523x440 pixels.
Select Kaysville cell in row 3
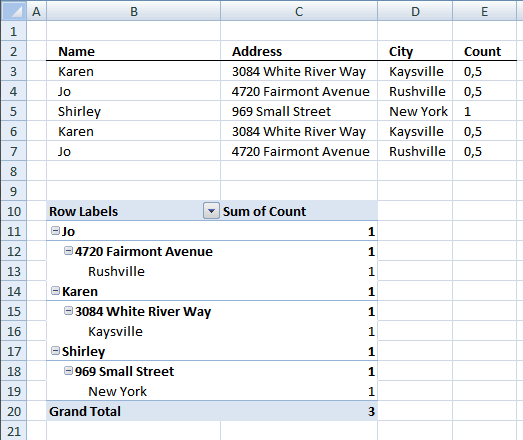(415, 71)
